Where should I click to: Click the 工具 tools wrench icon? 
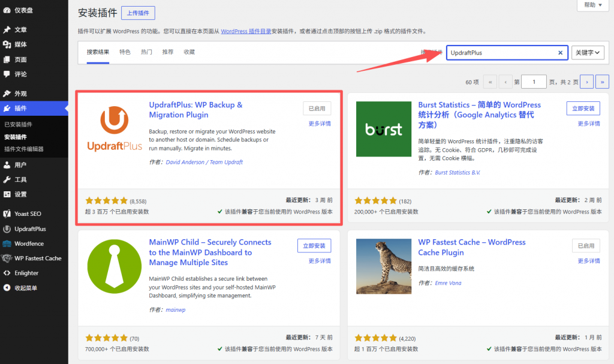(7, 179)
